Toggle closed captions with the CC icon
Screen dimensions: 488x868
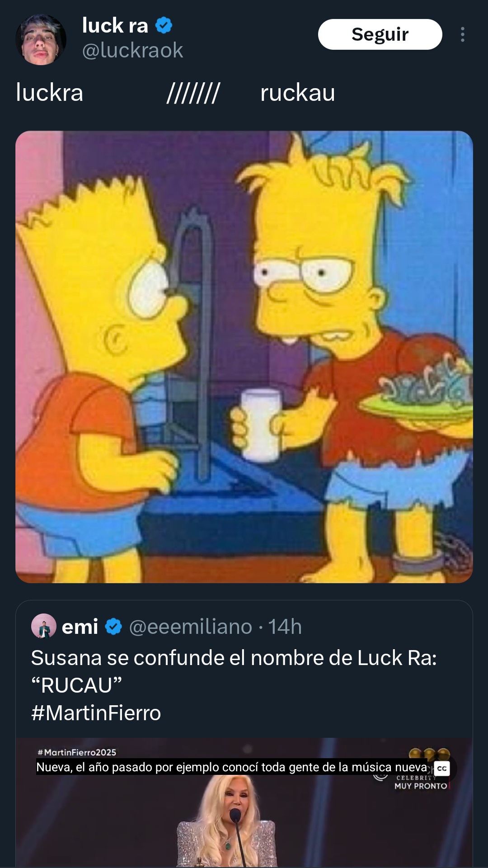point(442,768)
